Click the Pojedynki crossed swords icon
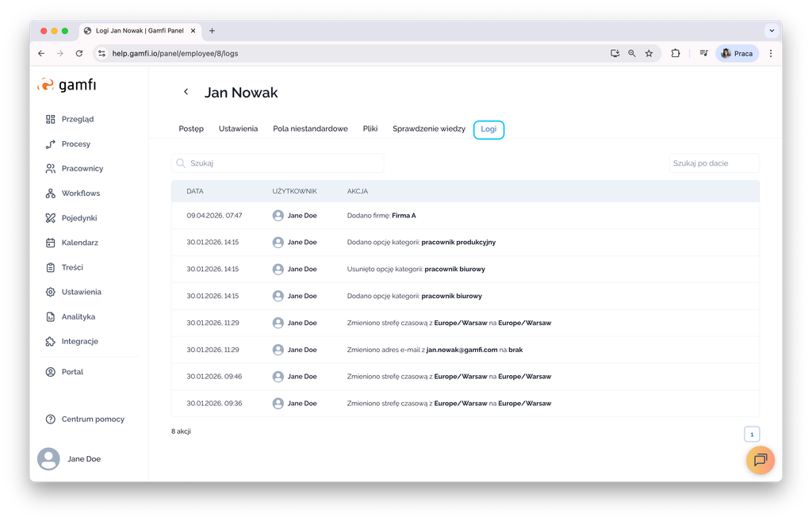812x521 pixels. point(51,218)
